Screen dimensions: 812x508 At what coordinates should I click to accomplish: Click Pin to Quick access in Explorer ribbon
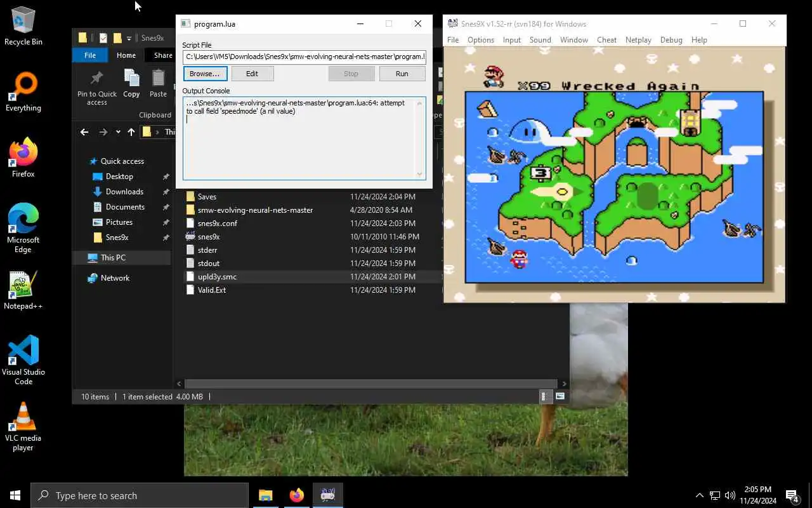pos(96,87)
